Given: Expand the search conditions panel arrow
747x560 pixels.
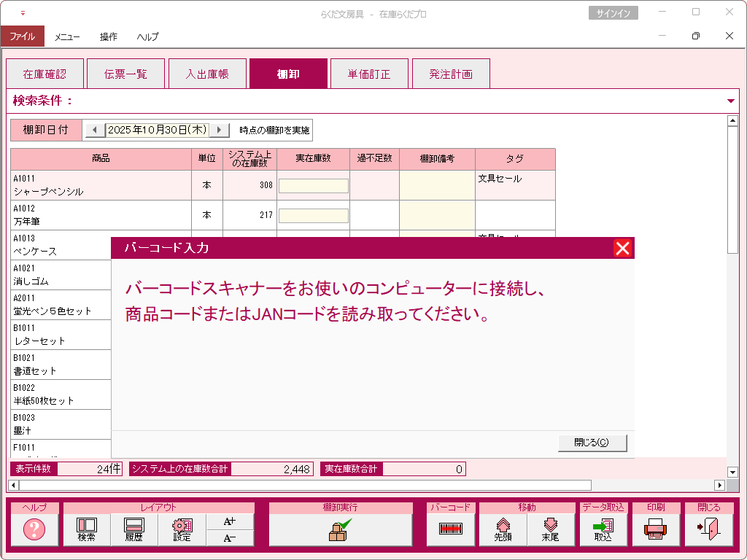Looking at the screenshot, I should coord(731,101).
